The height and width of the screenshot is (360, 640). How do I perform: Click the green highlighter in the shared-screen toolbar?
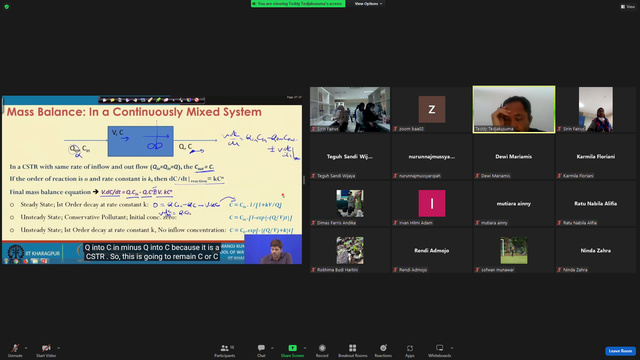[158, 100]
